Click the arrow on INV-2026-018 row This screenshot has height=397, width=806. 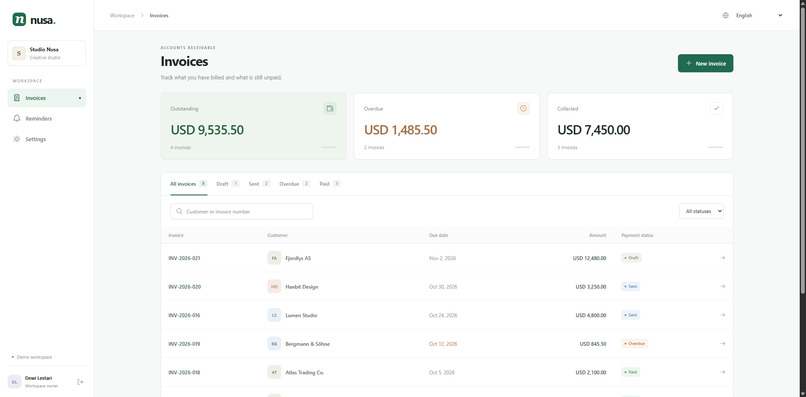(x=722, y=372)
